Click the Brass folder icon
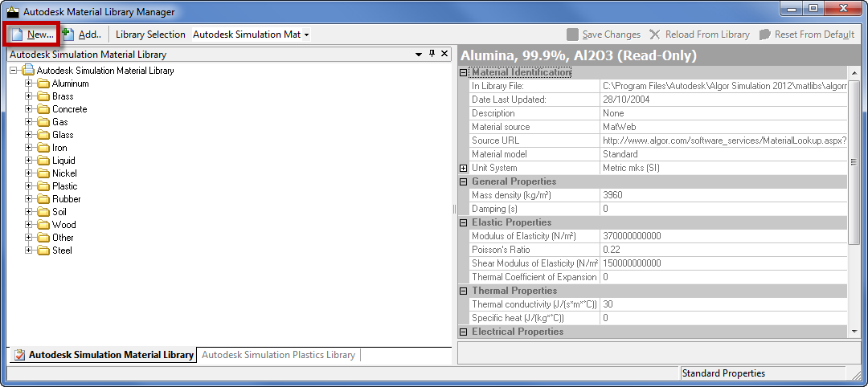The width and height of the screenshot is (868, 387). [43, 96]
